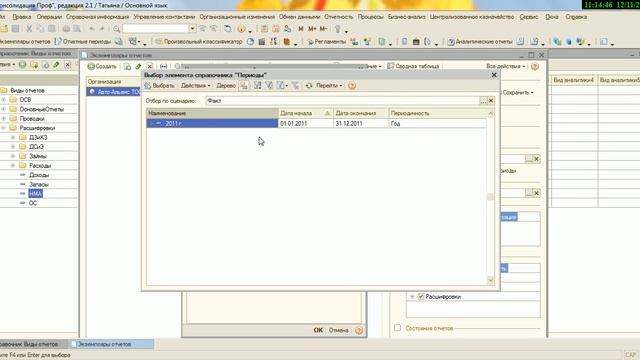Click the search magnifier icon in toolbar
This screenshot has height=360, width=640.
click(116, 29)
